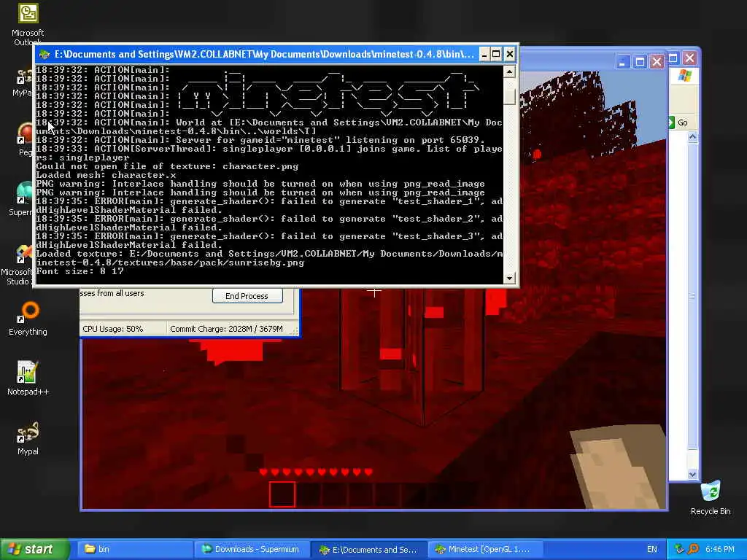Viewport: 747px width, 560px height.
Task: Minimize the Minetest game window
Action: point(622,62)
